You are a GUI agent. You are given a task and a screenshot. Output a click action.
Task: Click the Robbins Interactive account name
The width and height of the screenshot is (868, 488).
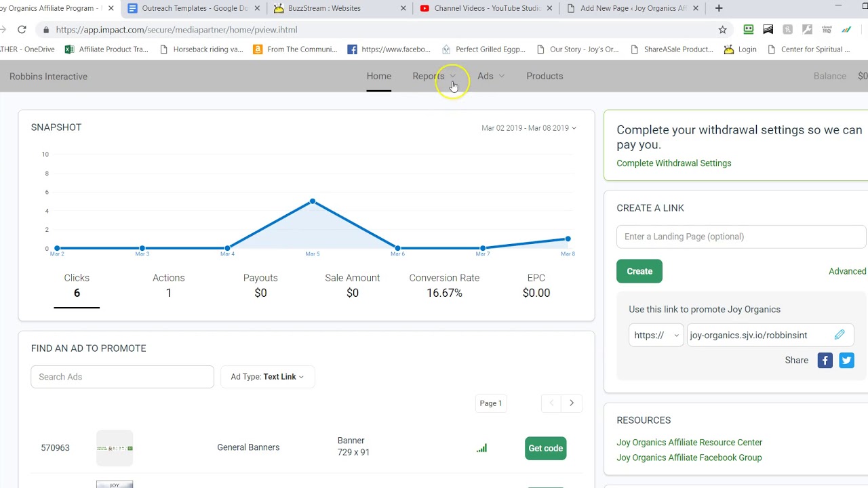click(x=48, y=77)
